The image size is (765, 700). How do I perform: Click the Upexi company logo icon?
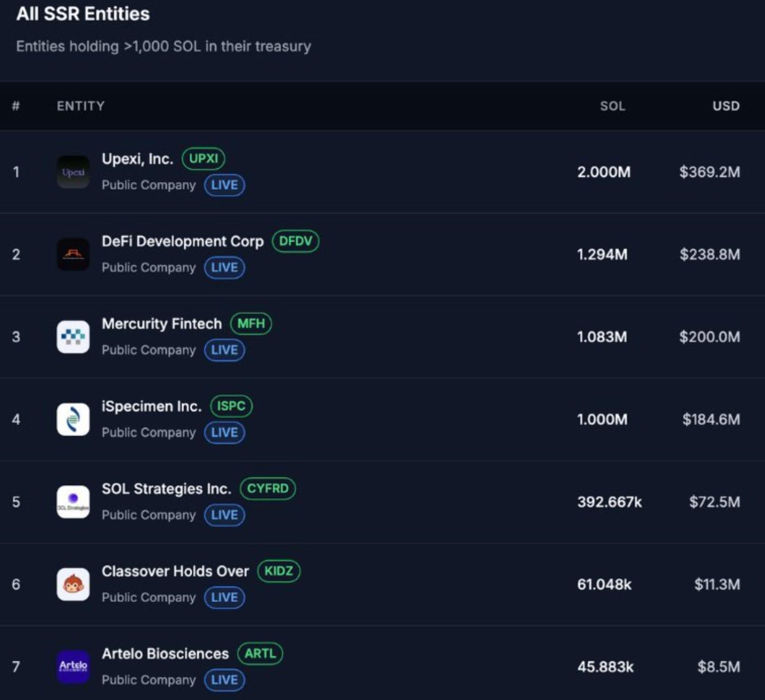[73, 172]
